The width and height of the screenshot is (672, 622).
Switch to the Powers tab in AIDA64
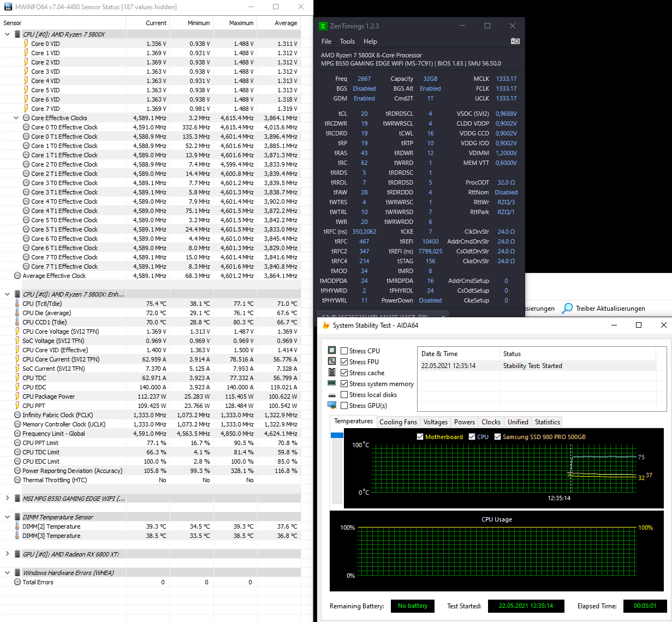click(x=465, y=422)
